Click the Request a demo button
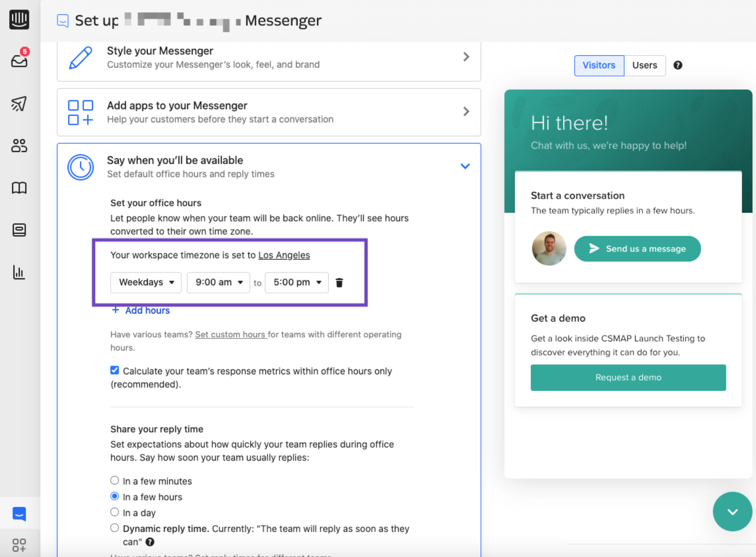Image resolution: width=756 pixels, height=557 pixels. coord(628,377)
